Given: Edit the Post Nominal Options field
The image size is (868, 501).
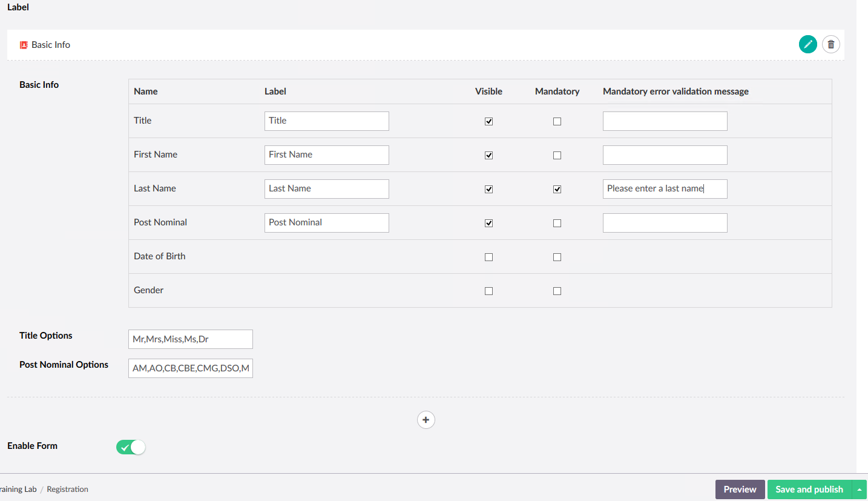Looking at the screenshot, I should click(x=190, y=368).
